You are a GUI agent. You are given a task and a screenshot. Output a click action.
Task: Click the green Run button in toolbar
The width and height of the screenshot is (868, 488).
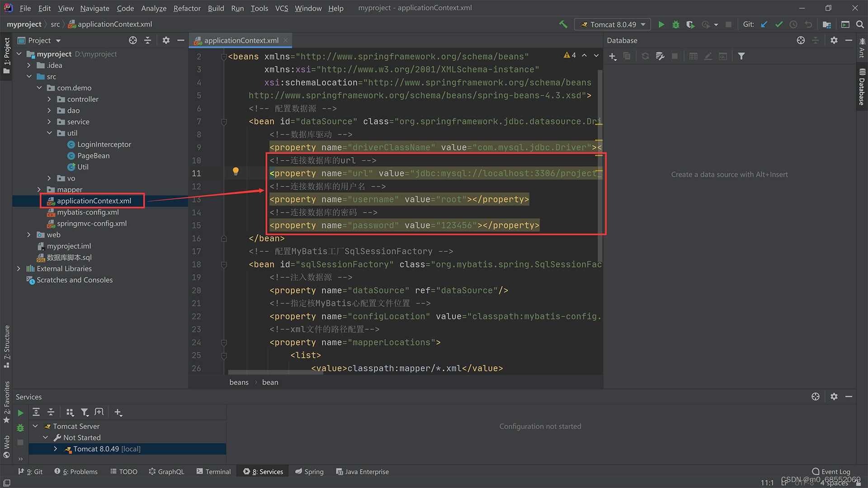661,24
